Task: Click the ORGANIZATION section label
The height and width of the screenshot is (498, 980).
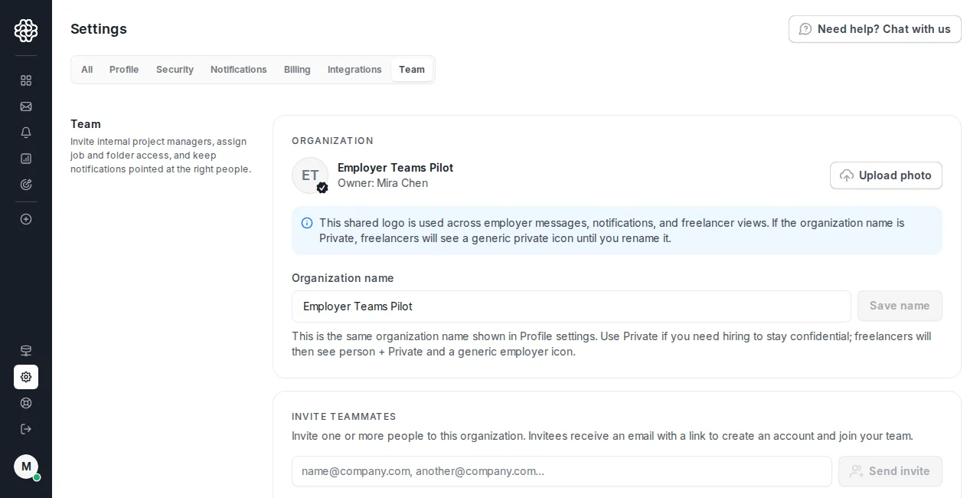Action: tap(332, 141)
